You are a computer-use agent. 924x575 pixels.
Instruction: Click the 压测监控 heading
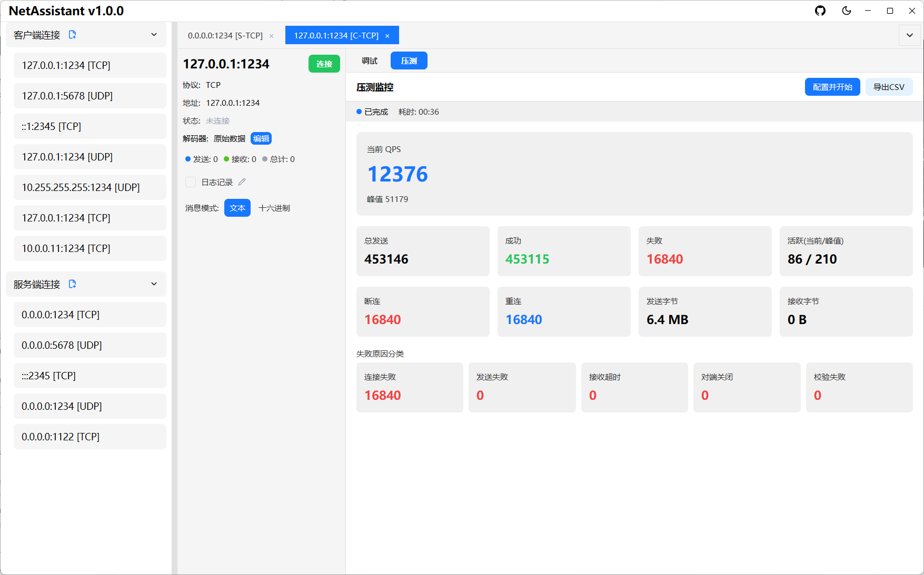375,87
